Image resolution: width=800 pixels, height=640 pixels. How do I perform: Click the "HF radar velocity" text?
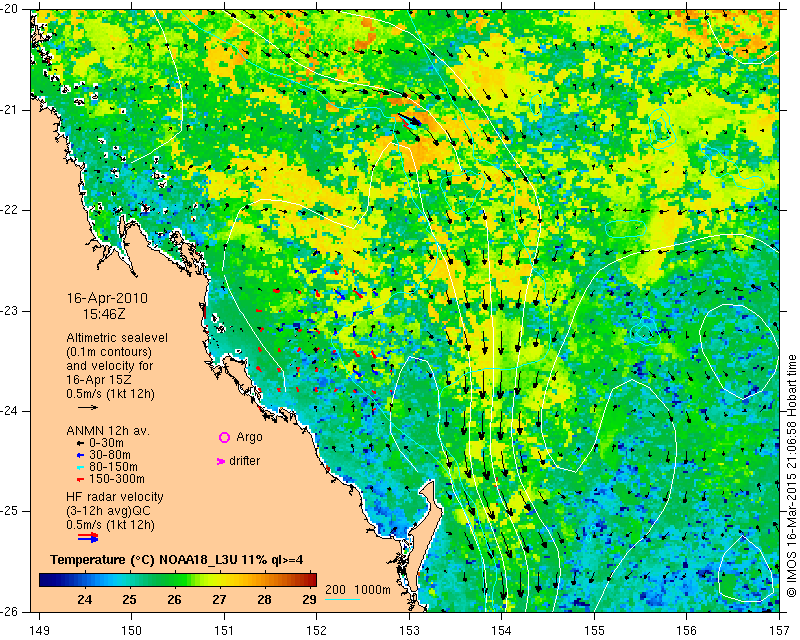tap(115, 497)
